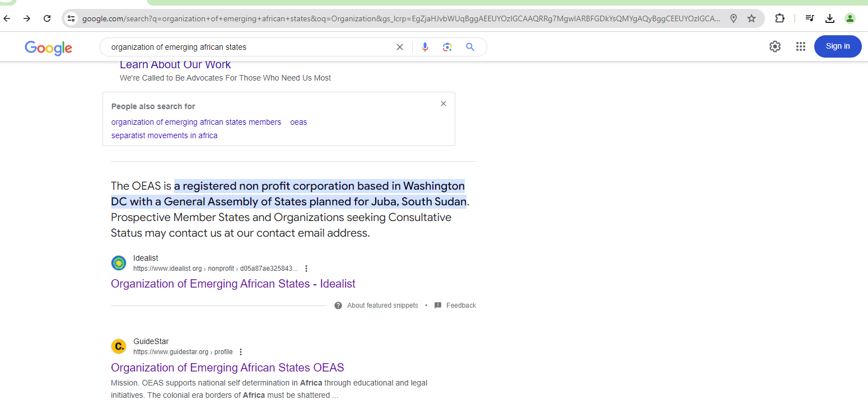868x409 pixels.
Task: Click the Feedback text link
Action: coord(461,305)
